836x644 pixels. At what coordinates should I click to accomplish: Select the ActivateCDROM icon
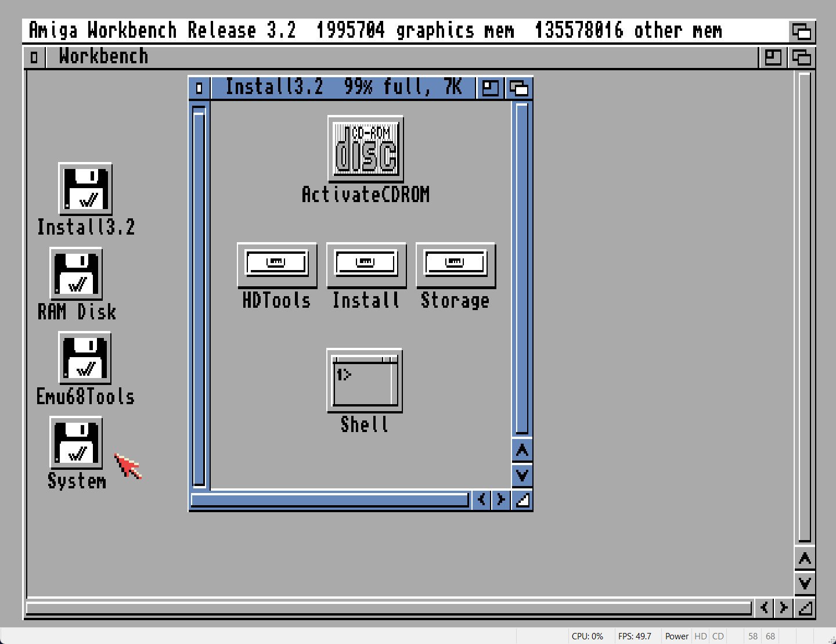[x=366, y=149]
